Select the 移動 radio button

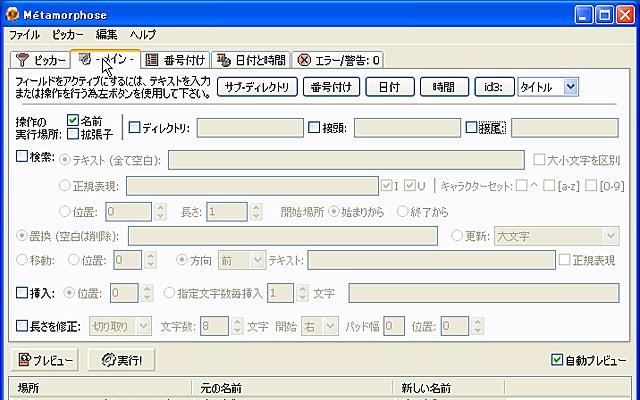click(22, 260)
